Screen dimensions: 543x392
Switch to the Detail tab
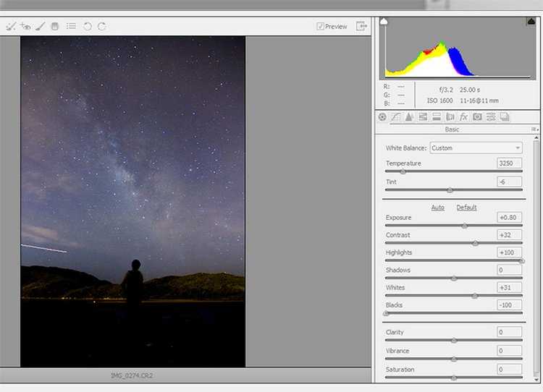coord(409,117)
